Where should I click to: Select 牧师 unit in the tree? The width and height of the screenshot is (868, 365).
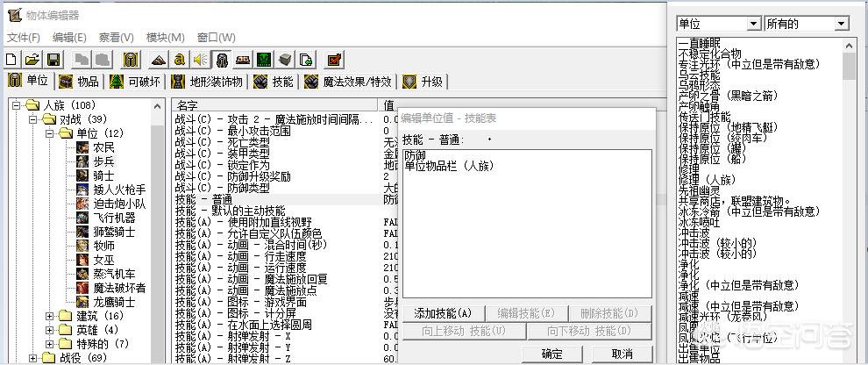pos(103,246)
